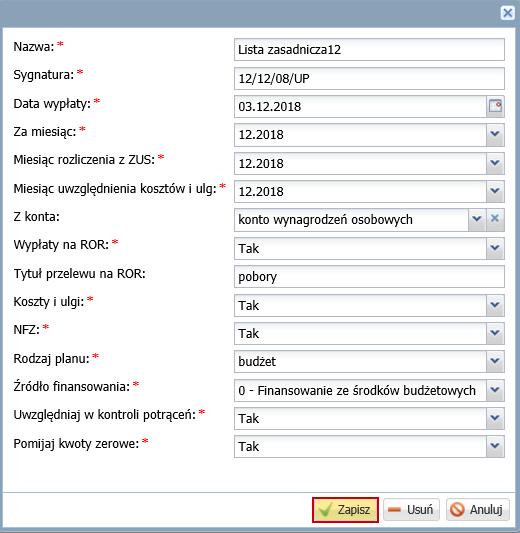Image resolution: width=520 pixels, height=533 pixels.
Task: Click the 'Sygnatura:' label
Action: (x=44, y=75)
